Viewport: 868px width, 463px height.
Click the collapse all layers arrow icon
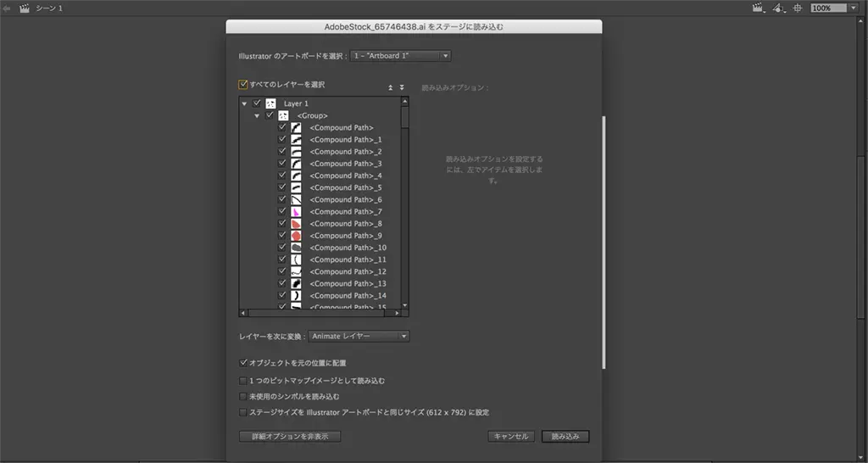(x=390, y=87)
